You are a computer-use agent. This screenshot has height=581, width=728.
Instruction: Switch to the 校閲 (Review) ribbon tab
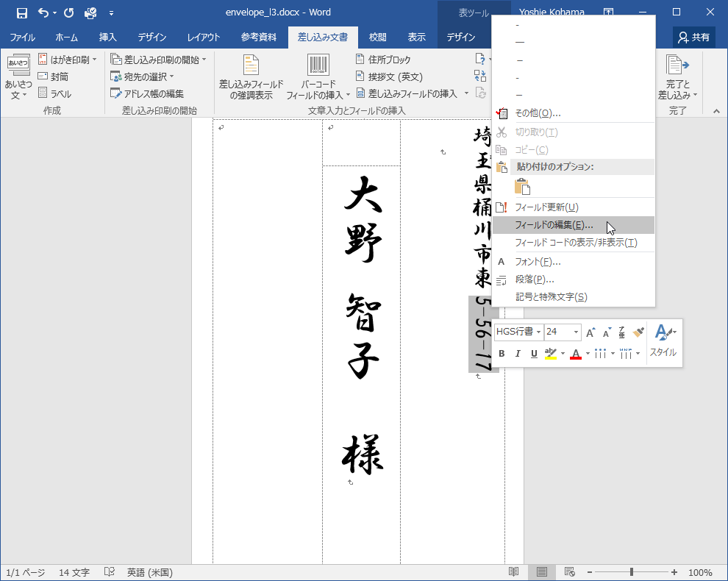[x=377, y=35]
